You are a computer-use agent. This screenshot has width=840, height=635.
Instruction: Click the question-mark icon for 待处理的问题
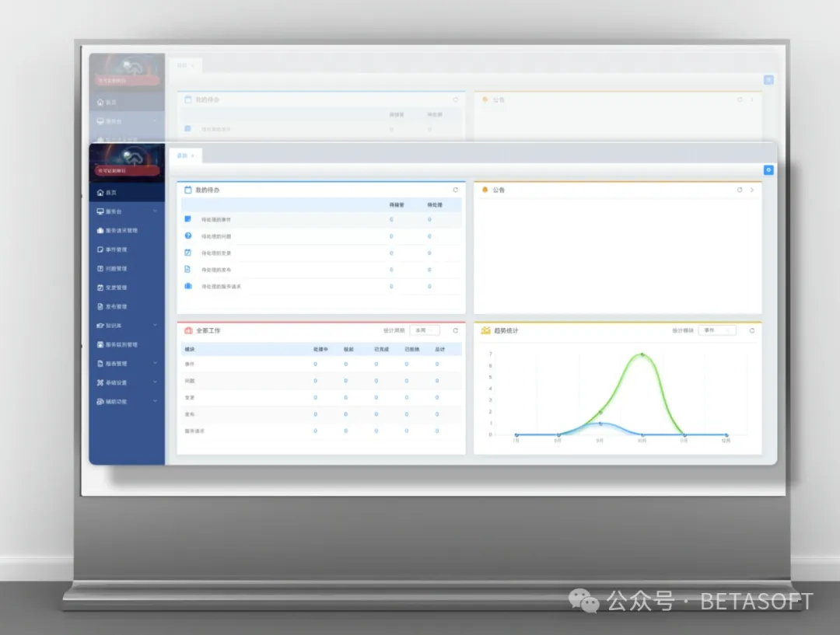(x=188, y=236)
